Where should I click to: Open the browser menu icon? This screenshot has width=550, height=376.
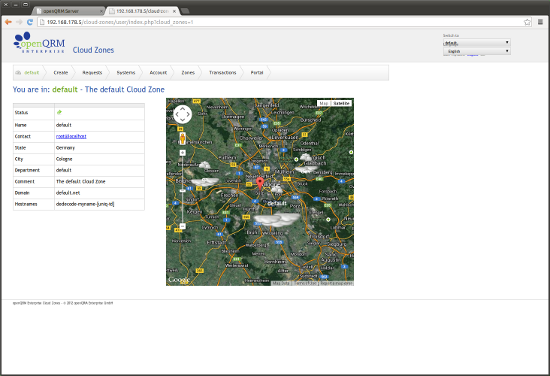[540, 22]
